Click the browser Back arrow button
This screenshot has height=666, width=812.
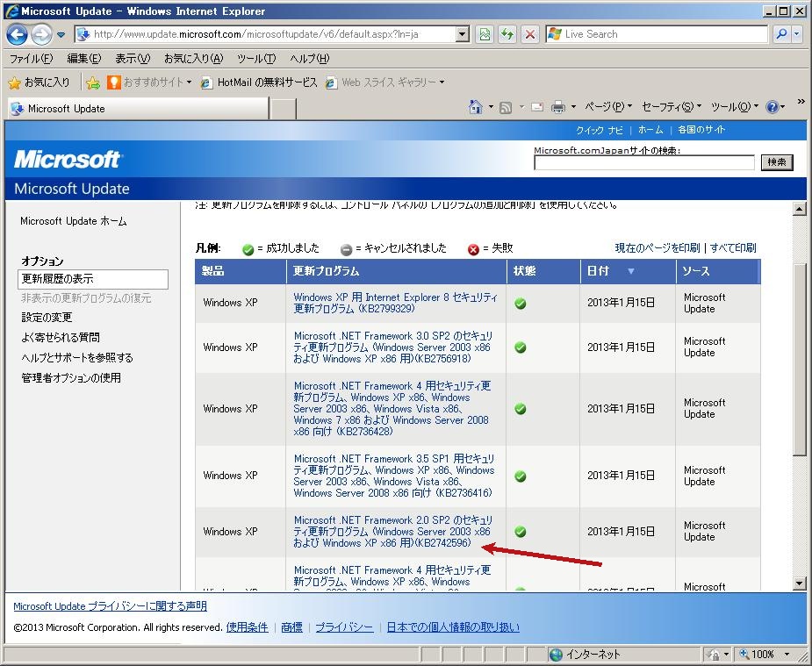click(x=17, y=35)
